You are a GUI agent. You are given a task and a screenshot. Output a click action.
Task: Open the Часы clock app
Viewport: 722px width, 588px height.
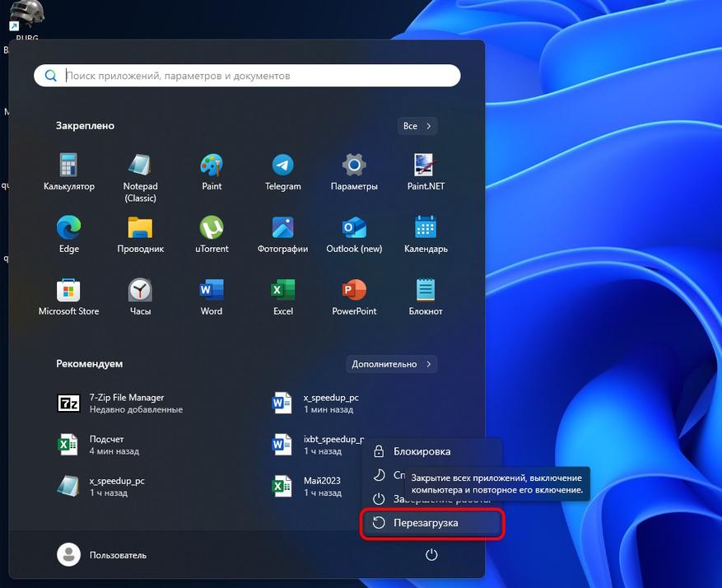coord(140,297)
